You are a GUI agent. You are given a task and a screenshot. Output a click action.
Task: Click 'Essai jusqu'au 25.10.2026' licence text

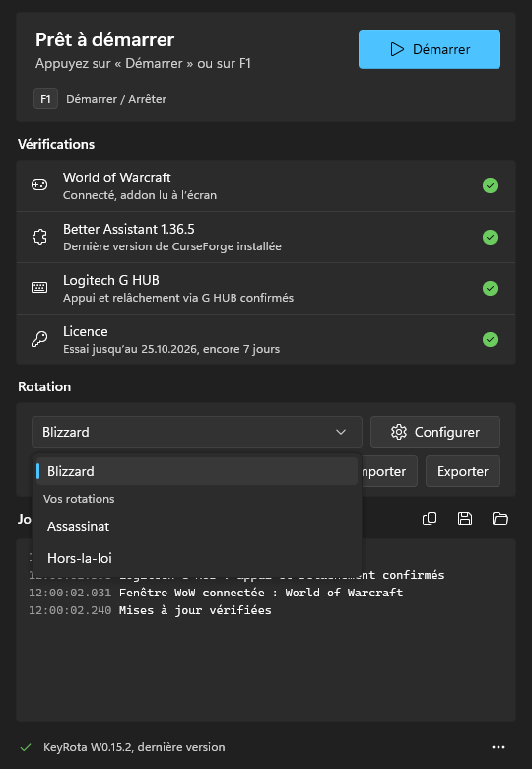(x=171, y=349)
